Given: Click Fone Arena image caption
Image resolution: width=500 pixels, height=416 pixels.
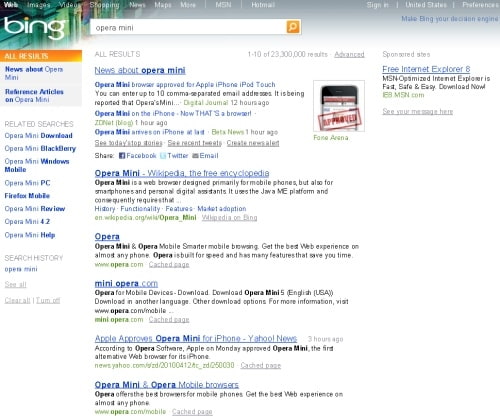Looking at the screenshot, I should click(331, 138).
